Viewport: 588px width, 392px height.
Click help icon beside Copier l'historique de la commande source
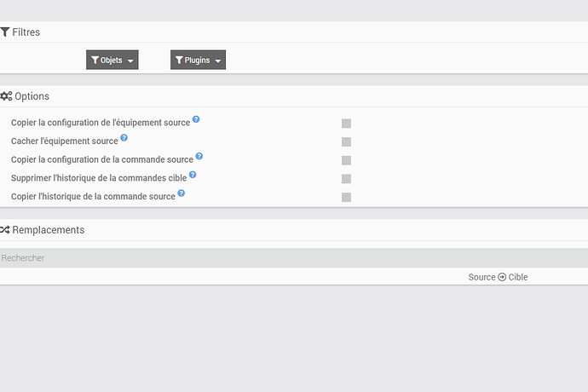pyautogui.click(x=182, y=193)
